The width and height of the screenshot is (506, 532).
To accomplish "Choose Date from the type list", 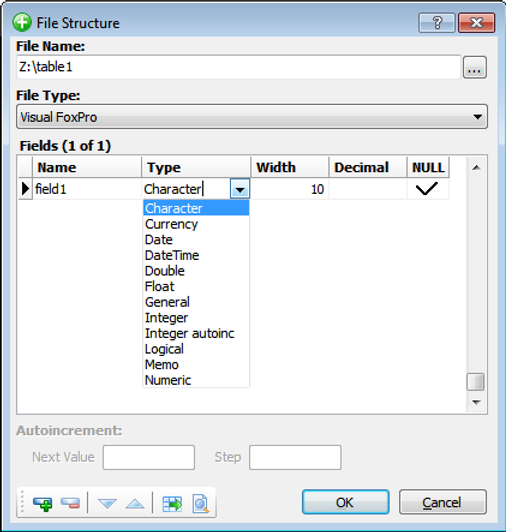I will click(x=196, y=240).
